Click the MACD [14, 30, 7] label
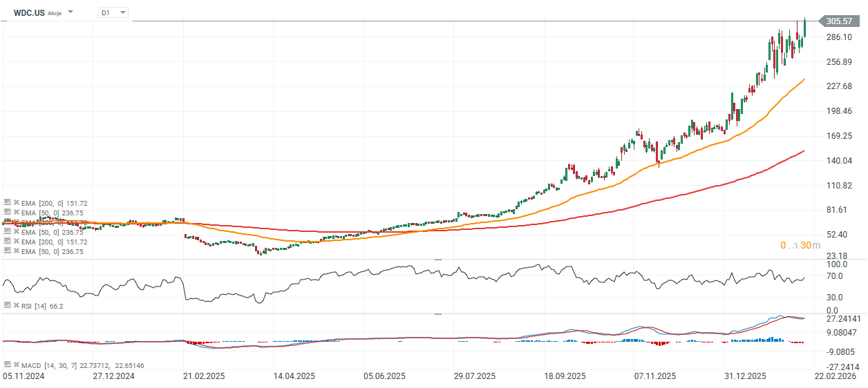 47,365
